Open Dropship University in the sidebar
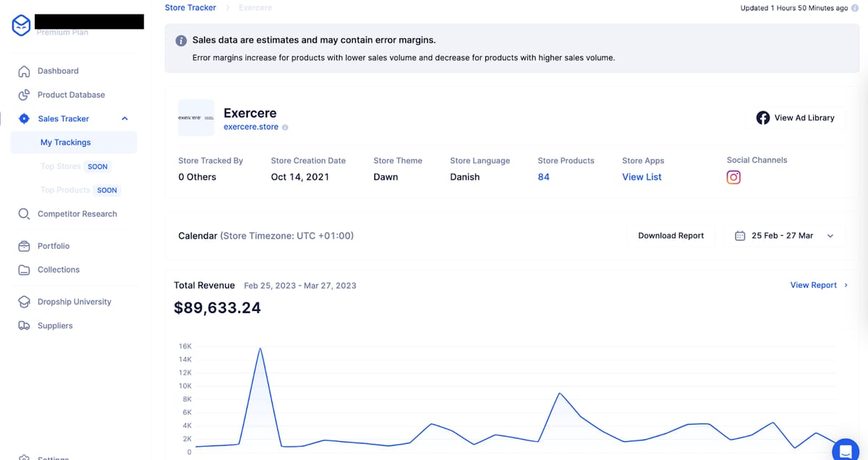868x460 pixels. point(75,302)
